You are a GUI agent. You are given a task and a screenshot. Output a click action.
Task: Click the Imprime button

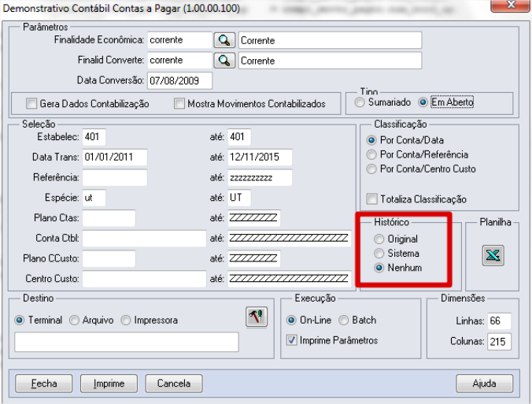click(109, 384)
